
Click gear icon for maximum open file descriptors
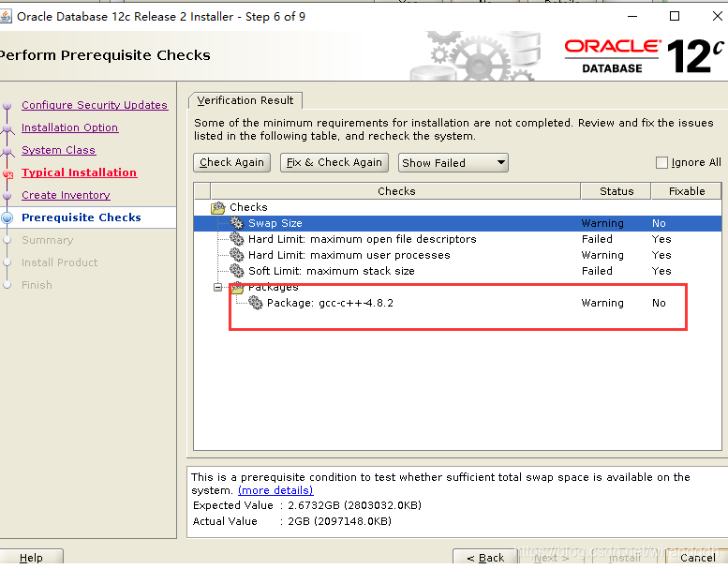[x=237, y=239]
